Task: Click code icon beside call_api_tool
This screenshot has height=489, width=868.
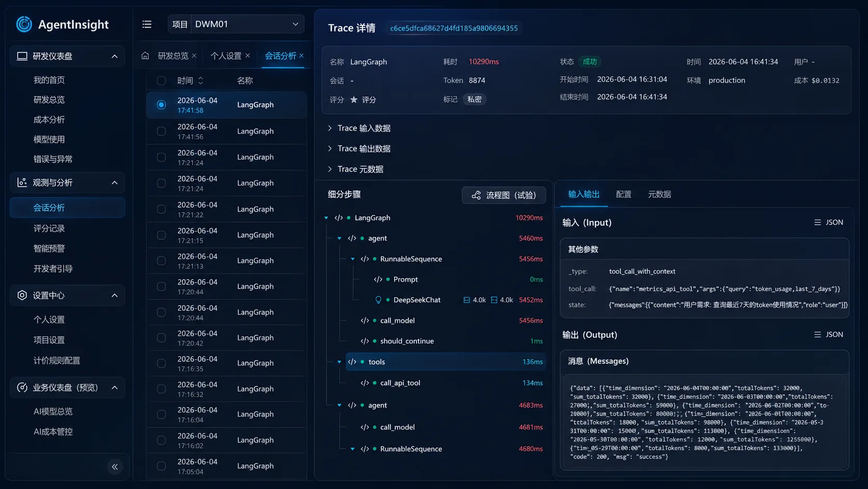Action: (x=365, y=383)
